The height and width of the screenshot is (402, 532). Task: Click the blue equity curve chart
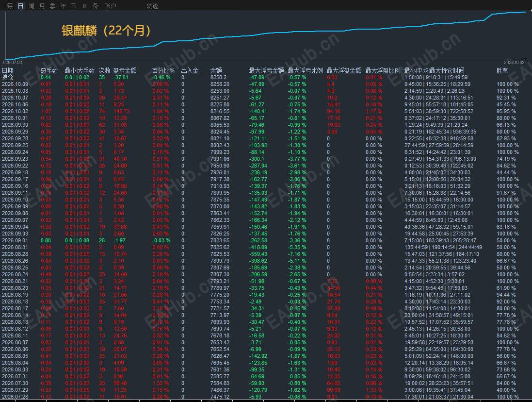(x=266, y=35)
